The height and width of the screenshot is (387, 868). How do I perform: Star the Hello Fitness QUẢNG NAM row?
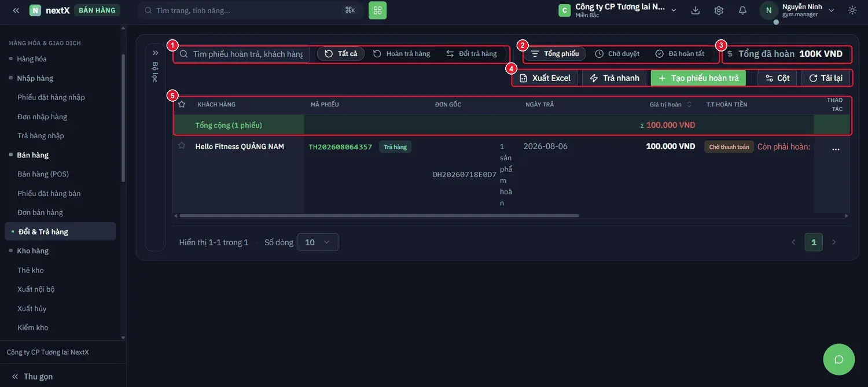(182, 146)
